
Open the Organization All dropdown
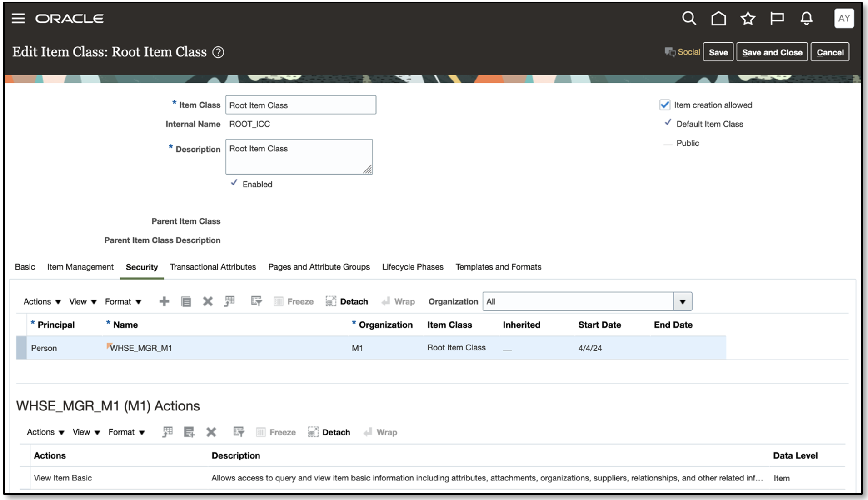coord(683,301)
